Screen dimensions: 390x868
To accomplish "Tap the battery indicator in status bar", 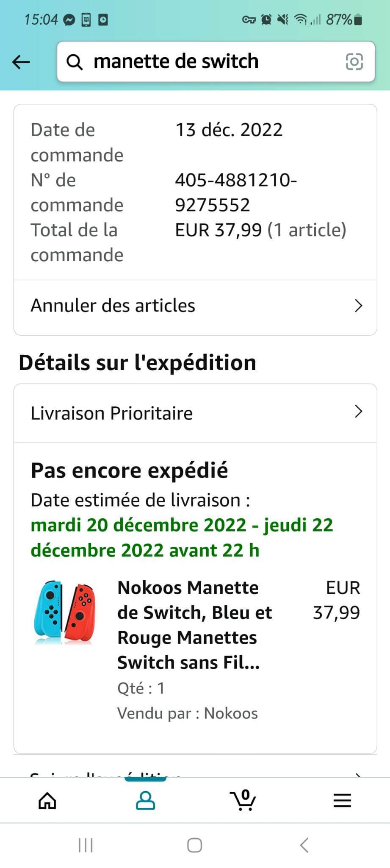I will 358,19.
